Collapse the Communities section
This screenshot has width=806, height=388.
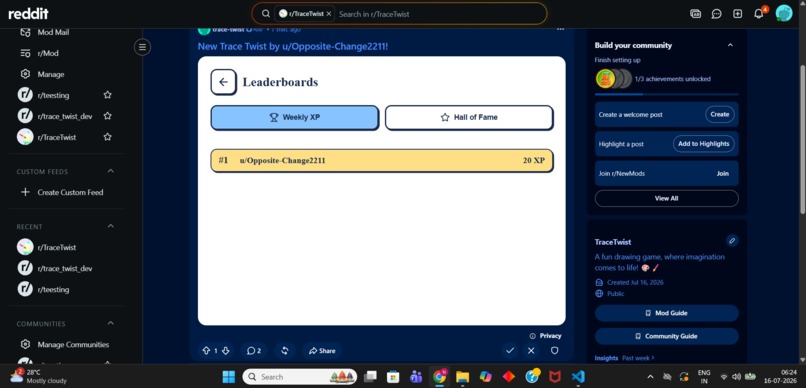111,323
